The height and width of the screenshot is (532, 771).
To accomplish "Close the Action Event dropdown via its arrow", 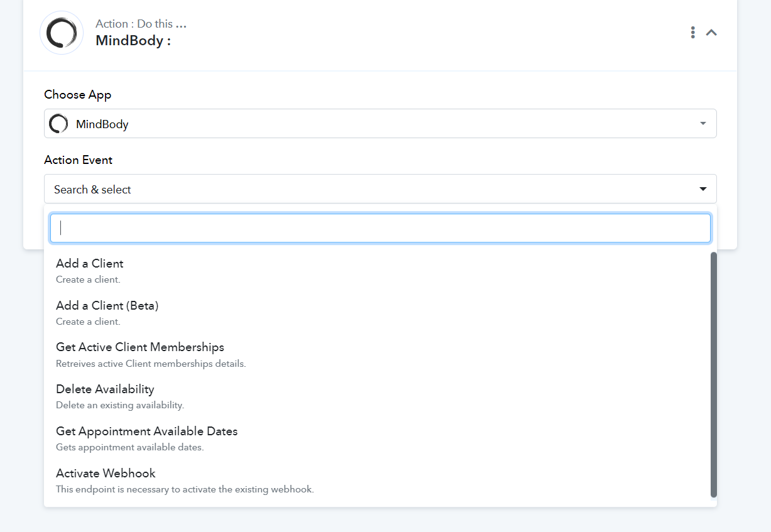I will (703, 189).
